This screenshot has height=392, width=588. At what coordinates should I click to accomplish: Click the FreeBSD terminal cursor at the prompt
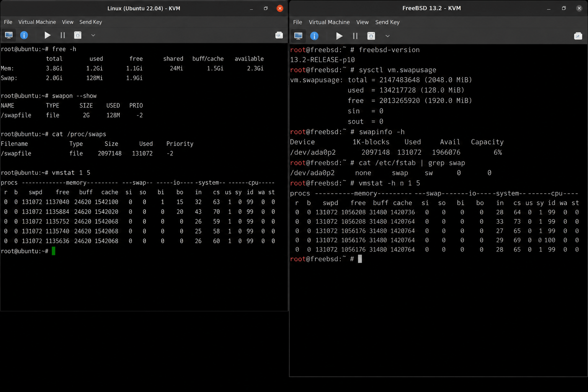[x=360, y=259]
